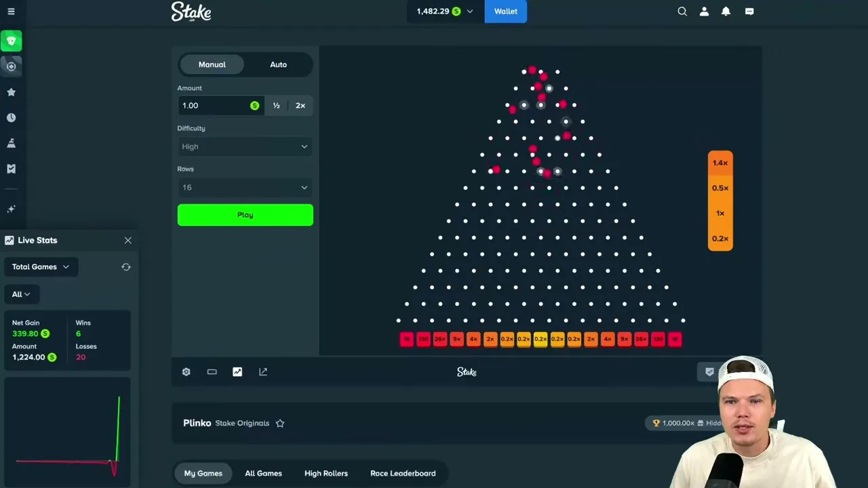This screenshot has height=488, width=868.
Task: Open the Casino cards icon in sidebar
Action: point(11,41)
